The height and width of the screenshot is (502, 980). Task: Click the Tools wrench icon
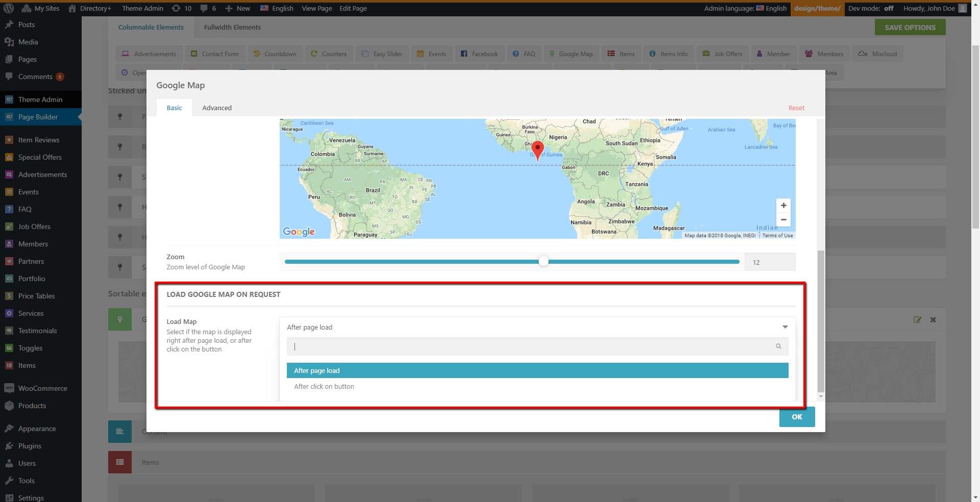tap(9, 481)
